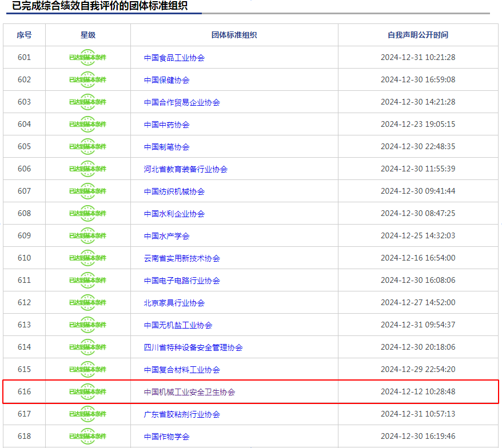Open the 广东省胶粘剂行业协会 link
Image resolution: width=502 pixels, height=448 pixels.
click(x=182, y=414)
